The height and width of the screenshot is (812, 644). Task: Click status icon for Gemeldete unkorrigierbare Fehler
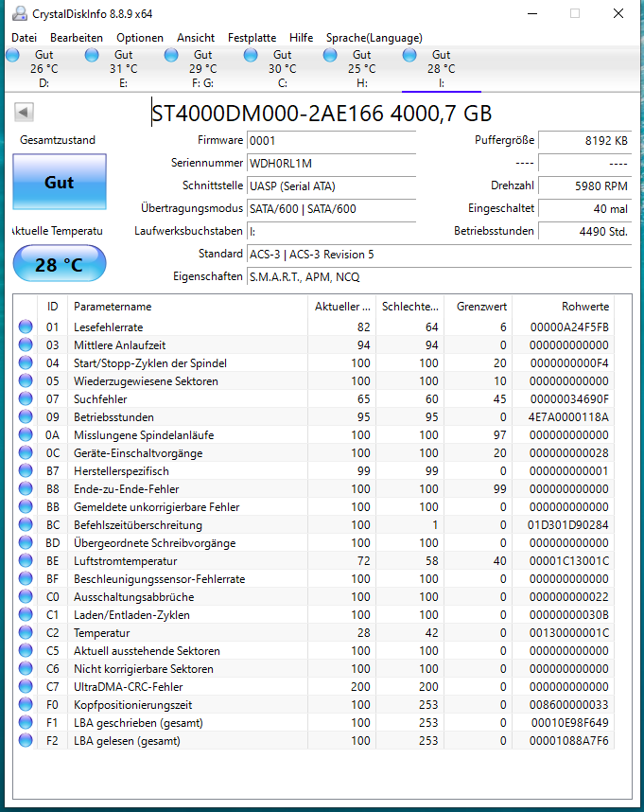pyautogui.click(x=26, y=506)
